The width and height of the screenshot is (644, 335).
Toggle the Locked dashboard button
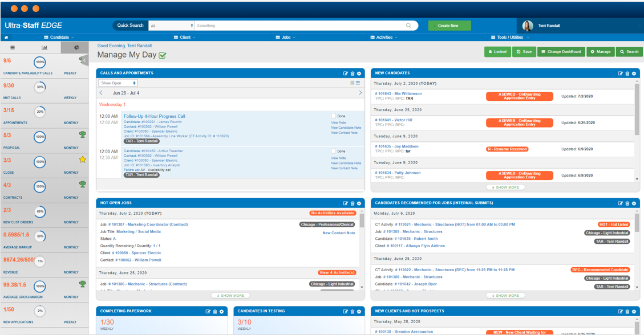497,52
